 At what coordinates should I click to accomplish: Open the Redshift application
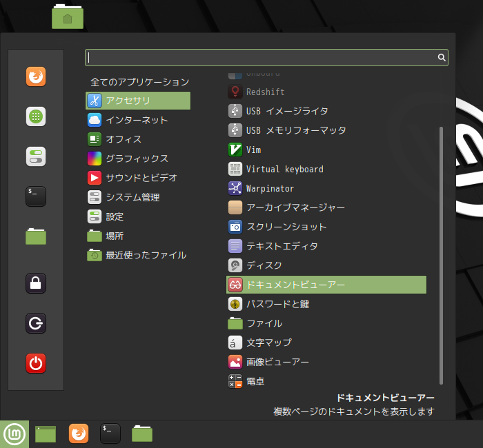(x=326, y=92)
